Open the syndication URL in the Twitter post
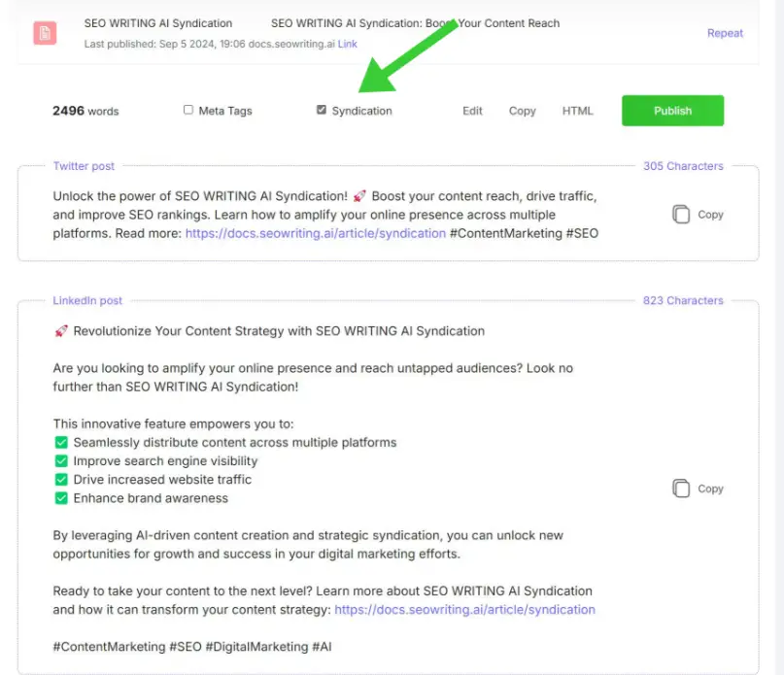 coord(316,233)
